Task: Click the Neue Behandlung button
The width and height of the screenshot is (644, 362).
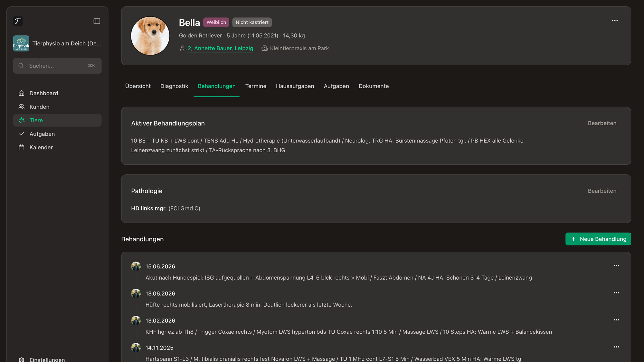Action: [598, 239]
